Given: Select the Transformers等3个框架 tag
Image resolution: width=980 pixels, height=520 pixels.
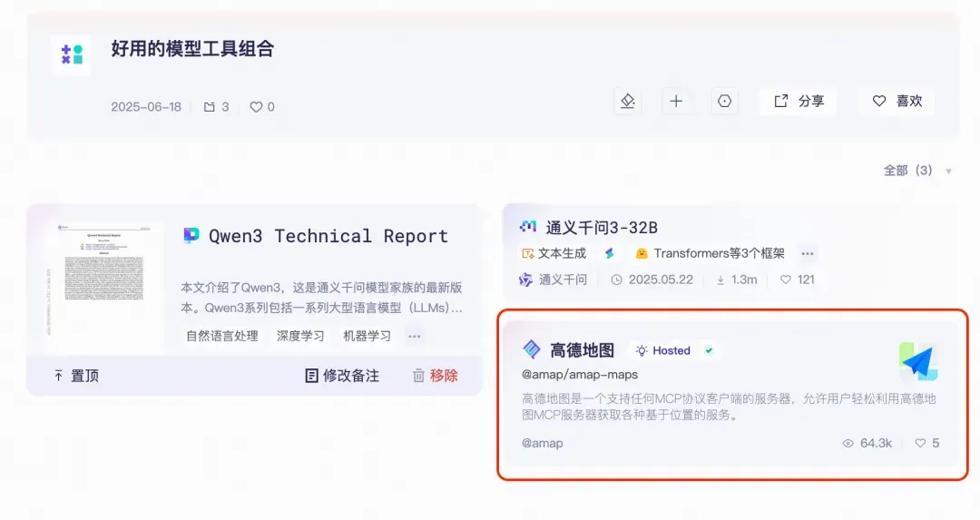Looking at the screenshot, I should pyautogui.click(x=710, y=253).
